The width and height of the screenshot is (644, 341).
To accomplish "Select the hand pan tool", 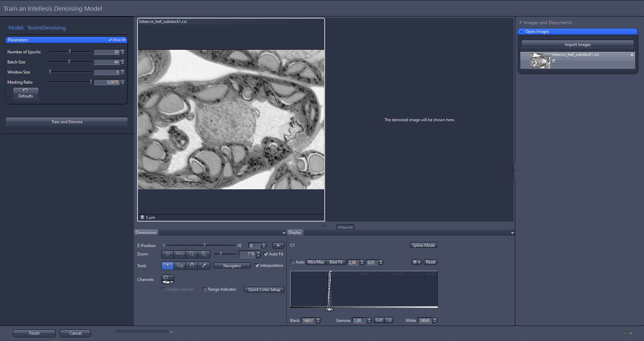I will 192,265.
